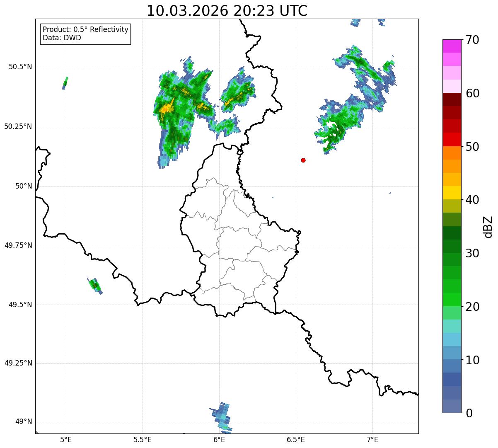This screenshot has height=448, width=498.
Task: Click the latitude label 49.5°N
Action: pyautogui.click(x=20, y=305)
